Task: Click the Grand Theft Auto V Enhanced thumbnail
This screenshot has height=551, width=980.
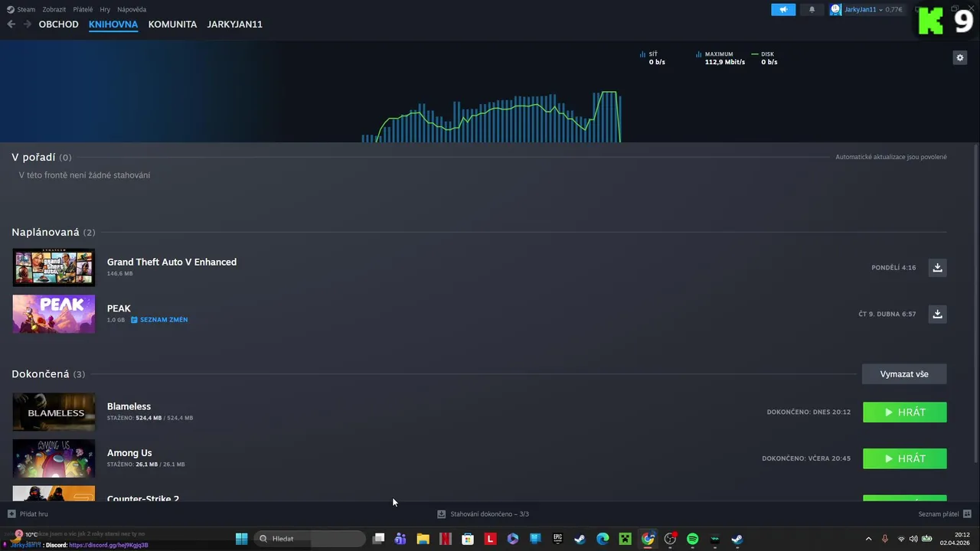Action: tap(54, 268)
